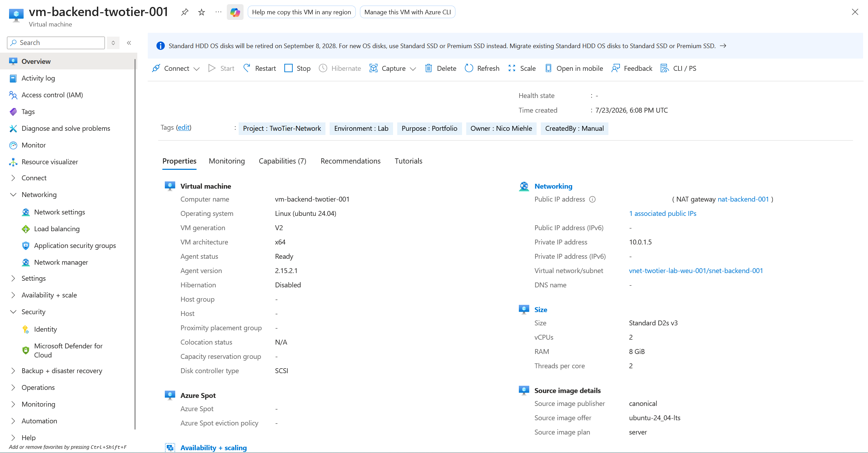Open the Tutorials tab
This screenshot has width=868, height=453.
pyautogui.click(x=408, y=161)
